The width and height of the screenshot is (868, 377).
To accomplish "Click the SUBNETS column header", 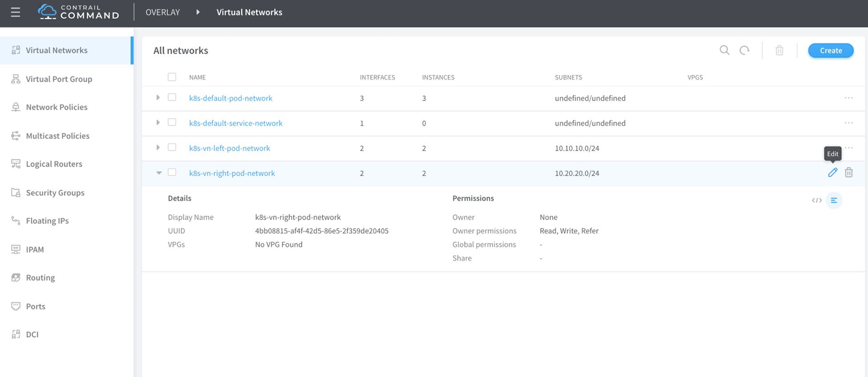I will pyautogui.click(x=568, y=77).
